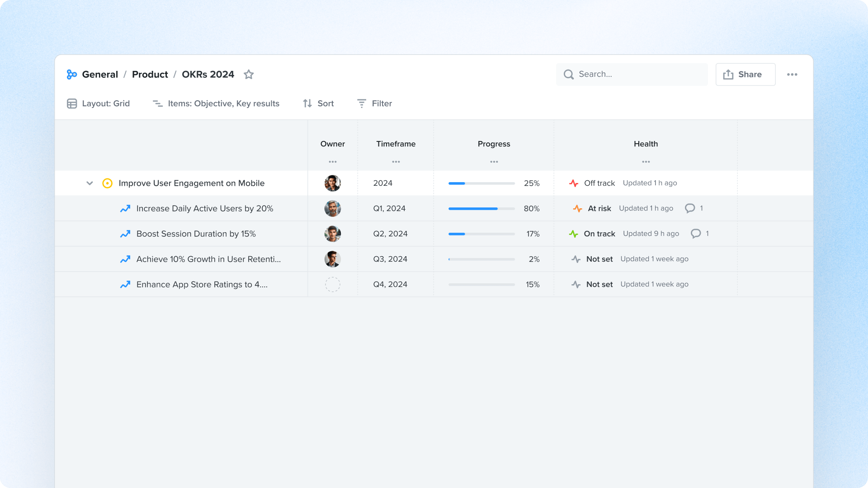Open Layout: Grid selector
The width and height of the screenshot is (868, 488).
coord(99,103)
